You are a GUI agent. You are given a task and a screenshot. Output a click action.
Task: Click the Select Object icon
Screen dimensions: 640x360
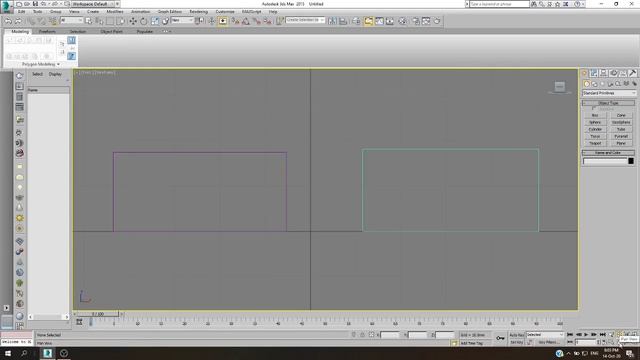pyautogui.click(x=89, y=21)
